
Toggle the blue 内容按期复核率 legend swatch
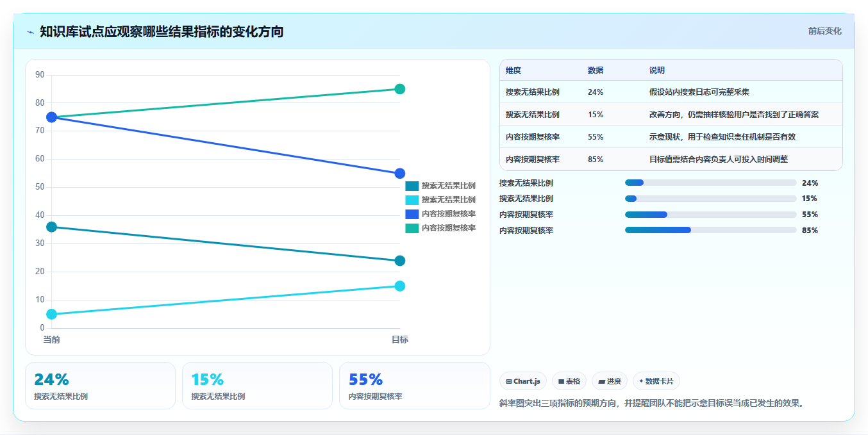[x=412, y=214]
